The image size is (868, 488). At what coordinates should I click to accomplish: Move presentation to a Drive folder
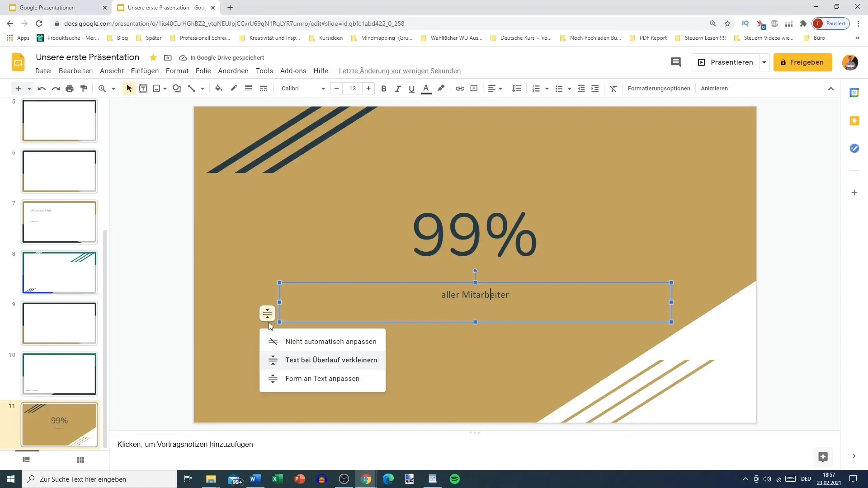[x=168, y=57]
